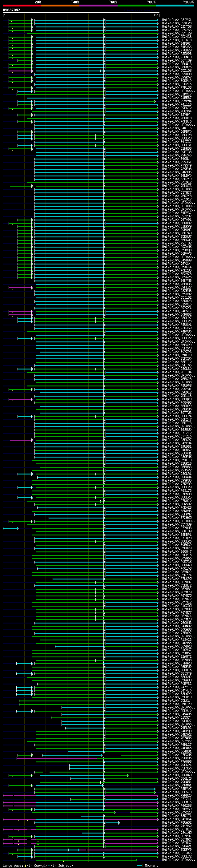Select the UniRef100_Q4KTI6 label
Image resolution: width=197 pixels, height=868 pixels.
click(177, 128)
